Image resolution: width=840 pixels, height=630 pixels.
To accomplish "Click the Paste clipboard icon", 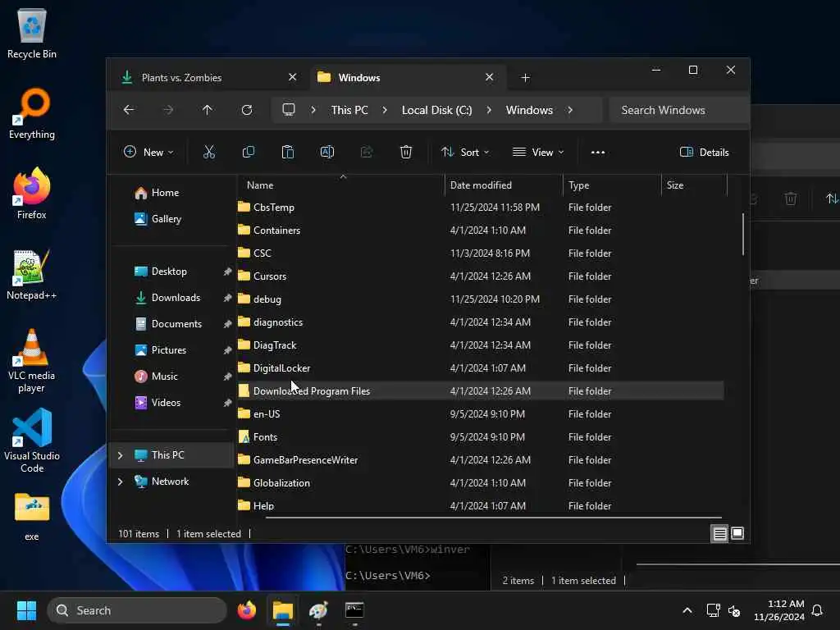I will pos(288,152).
